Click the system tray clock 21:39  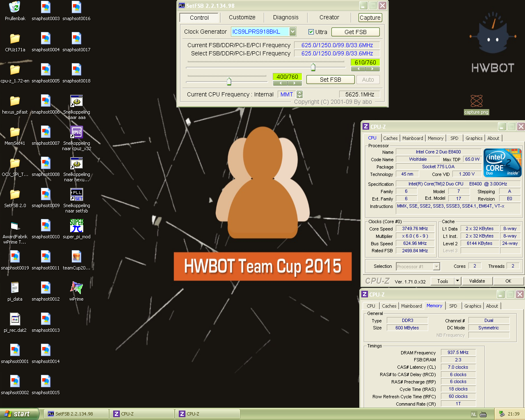tap(514, 414)
